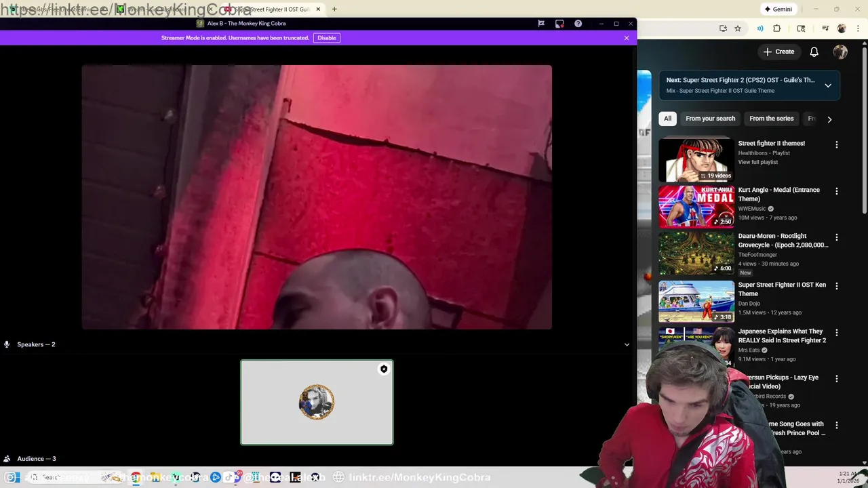The height and width of the screenshot is (488, 868).
Task: Click the Ken Theme boat thumbnail
Action: pos(696,302)
